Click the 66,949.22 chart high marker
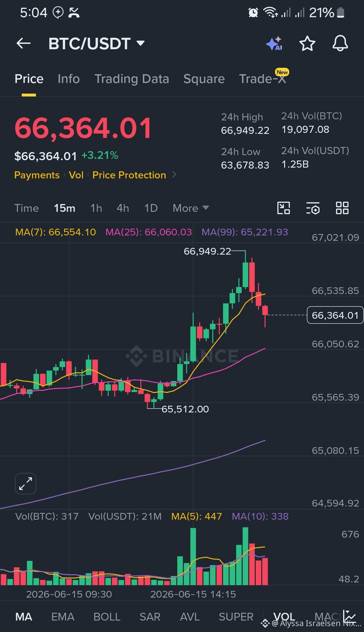The width and height of the screenshot is (364, 632). 207,251
